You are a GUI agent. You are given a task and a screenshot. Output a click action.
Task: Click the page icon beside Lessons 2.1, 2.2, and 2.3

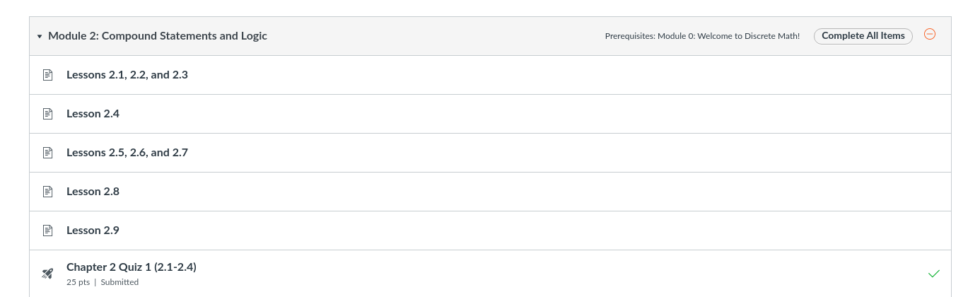48,75
